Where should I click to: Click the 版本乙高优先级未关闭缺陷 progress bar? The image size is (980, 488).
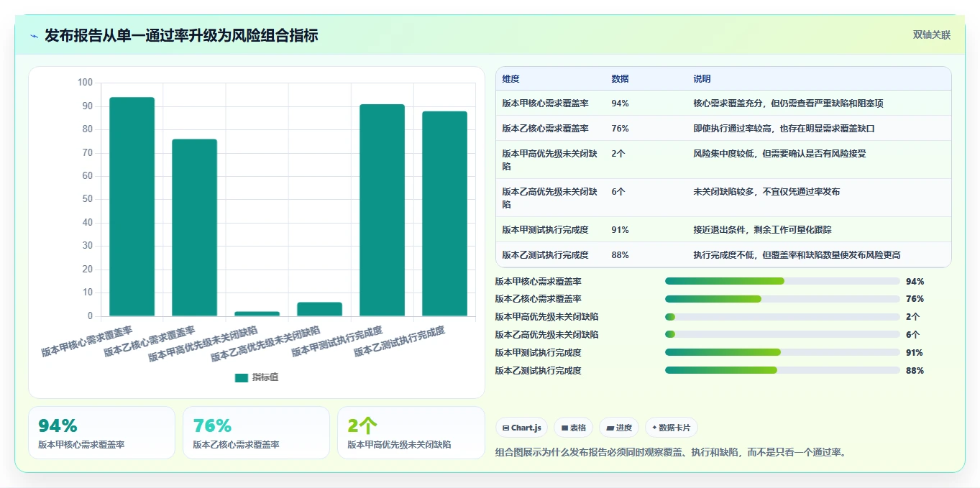(x=782, y=334)
